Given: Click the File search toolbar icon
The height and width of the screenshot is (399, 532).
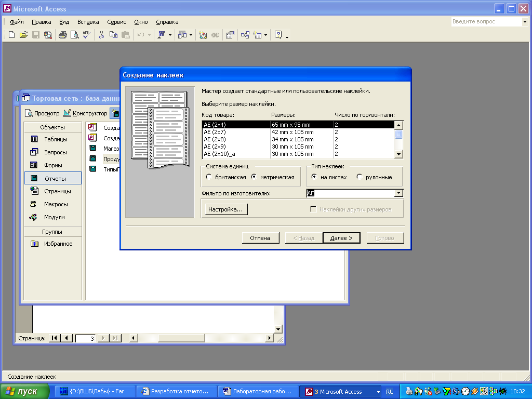Looking at the screenshot, I should click(48, 35).
